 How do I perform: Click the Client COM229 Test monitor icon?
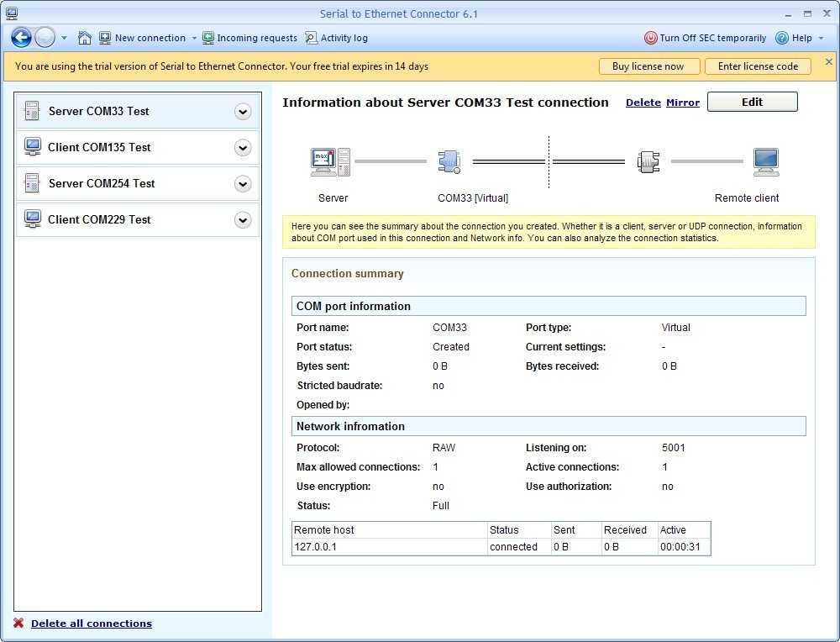(32, 219)
